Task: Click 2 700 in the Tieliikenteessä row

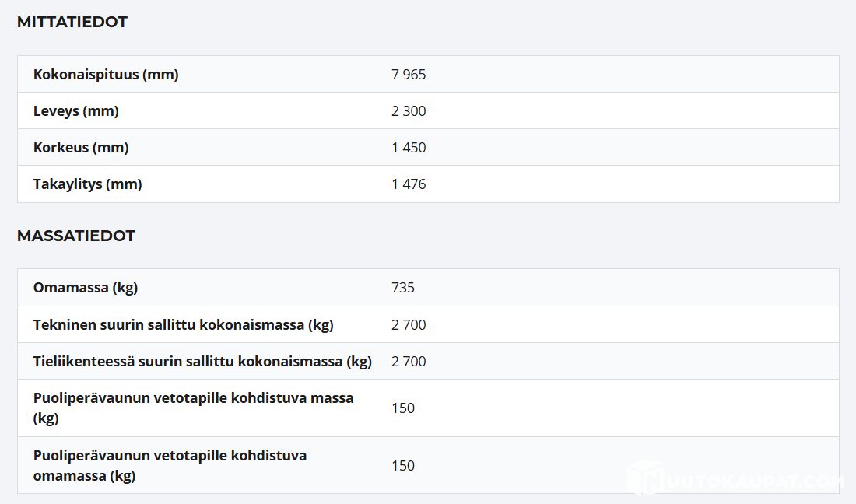Action: (409, 362)
